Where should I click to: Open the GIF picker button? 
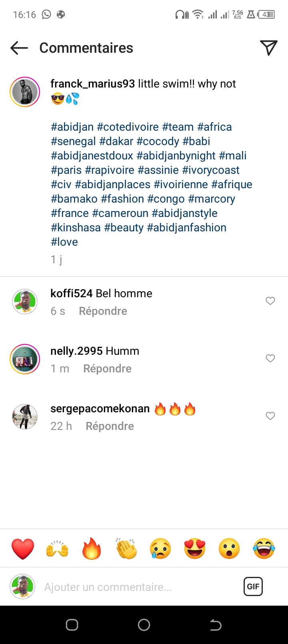(253, 586)
